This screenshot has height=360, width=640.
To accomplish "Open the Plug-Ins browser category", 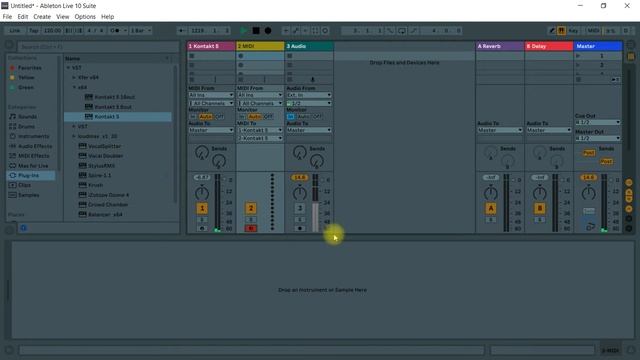I will coord(31,176).
